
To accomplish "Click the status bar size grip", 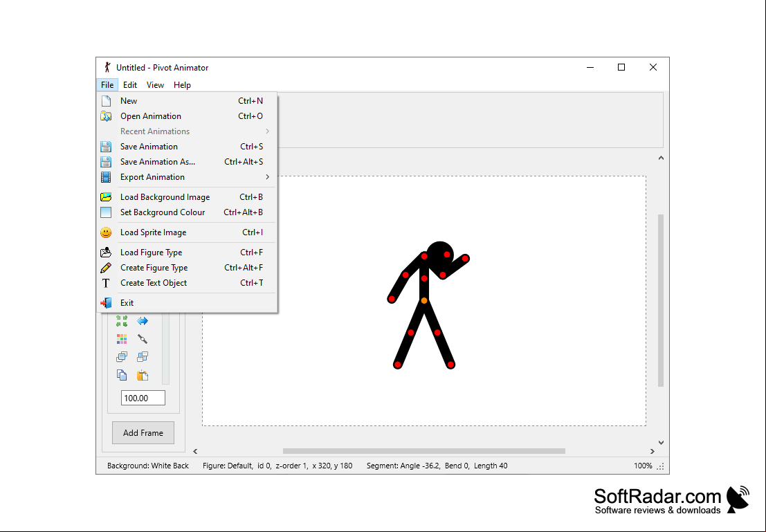I will tap(661, 466).
